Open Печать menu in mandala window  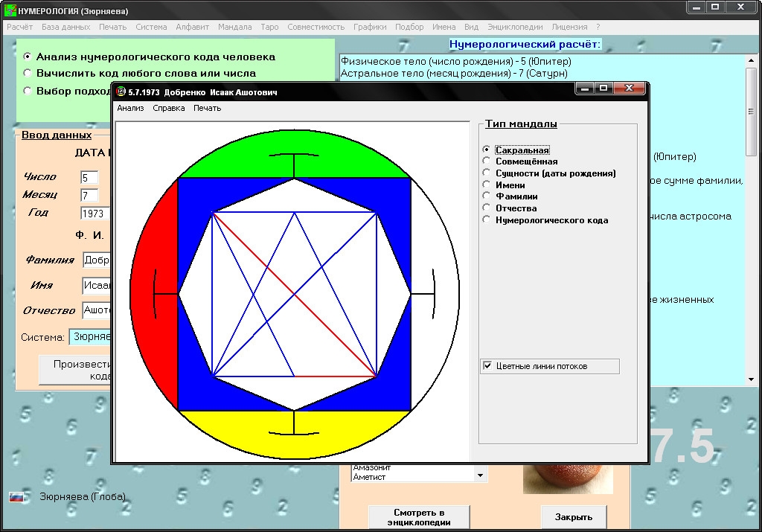point(207,109)
